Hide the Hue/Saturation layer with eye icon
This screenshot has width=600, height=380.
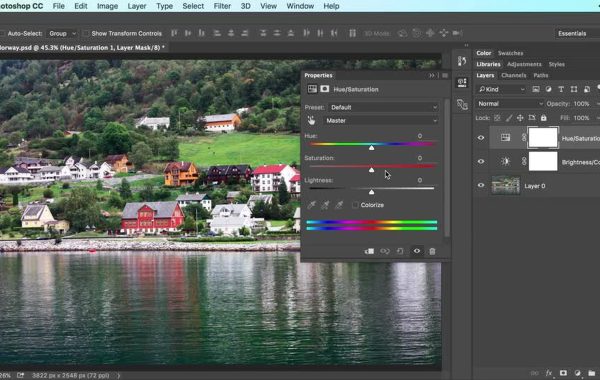[481, 138]
